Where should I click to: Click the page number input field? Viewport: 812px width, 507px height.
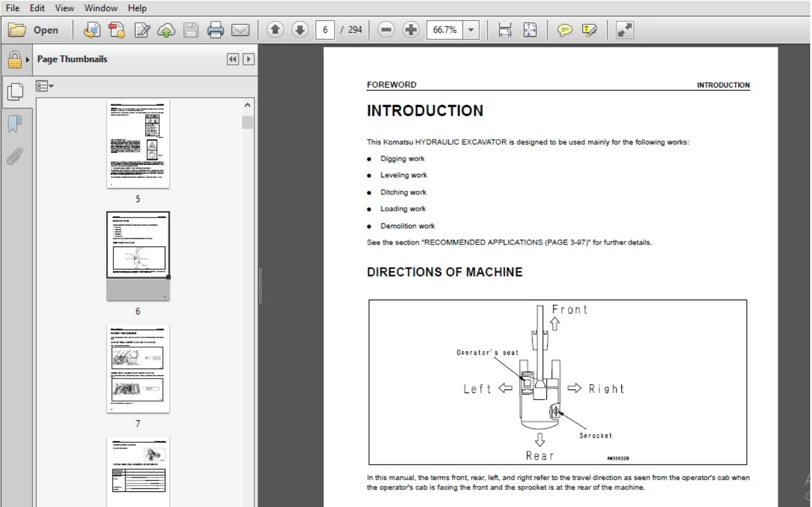[x=324, y=29]
